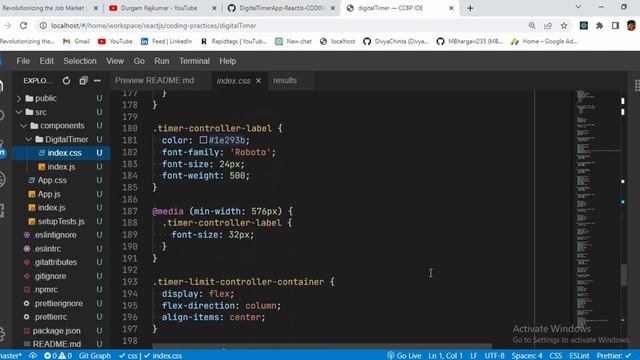Image resolution: width=640 pixels, height=360 pixels.
Task: Go to line via Ln 1, Col 1
Action: [x=445, y=356]
